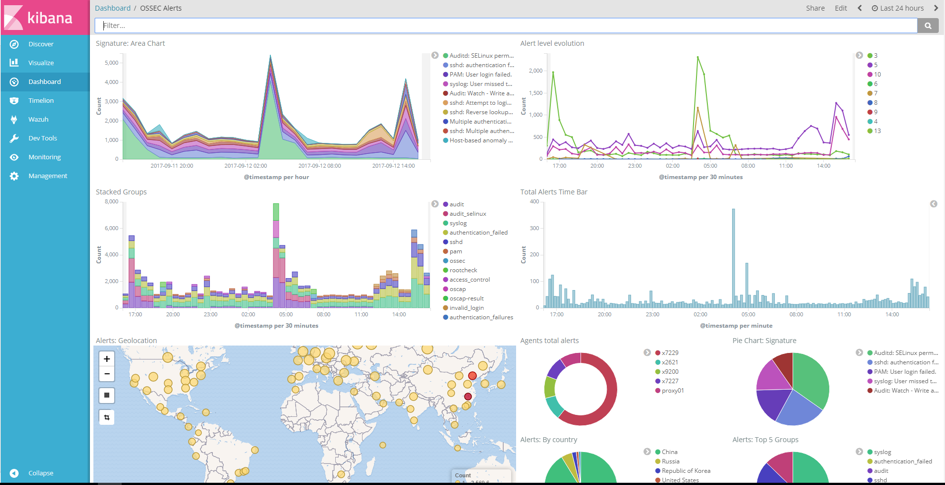Run the filter with search magnifier button

point(928,25)
